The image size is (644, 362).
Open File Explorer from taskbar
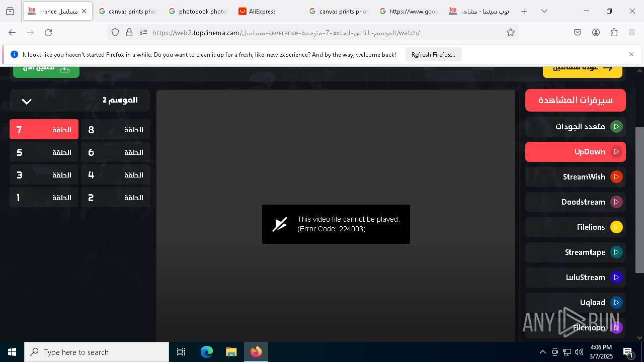[x=231, y=352]
